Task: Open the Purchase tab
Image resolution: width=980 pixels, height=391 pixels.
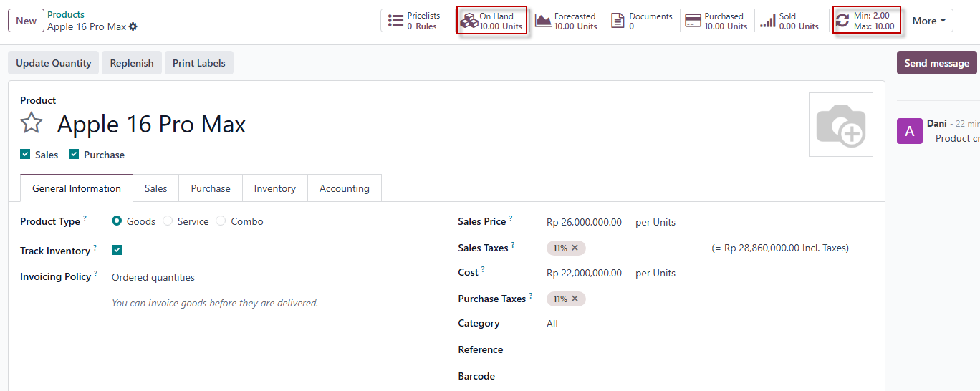Action: pyautogui.click(x=211, y=188)
